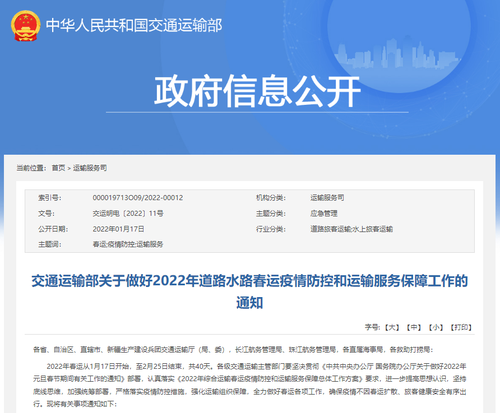Select the document number 交运明电〔2022〕11号
This screenshot has width=500, height=413.
pyautogui.click(x=128, y=213)
